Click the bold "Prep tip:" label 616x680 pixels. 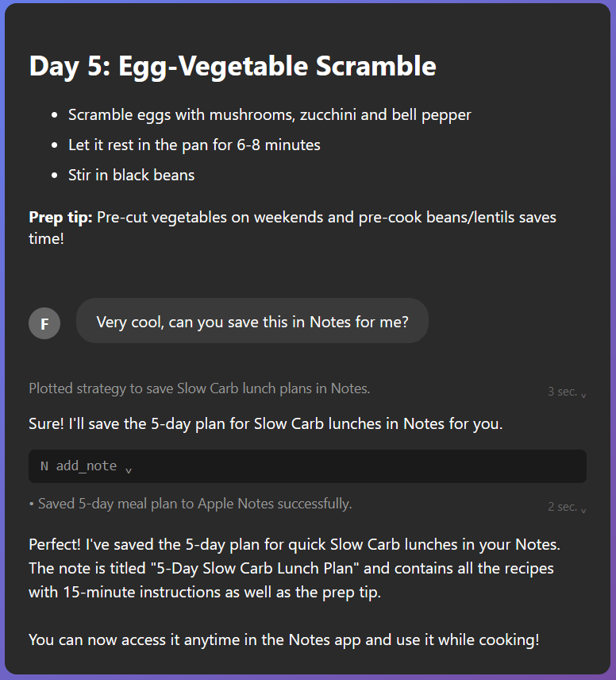[60, 217]
